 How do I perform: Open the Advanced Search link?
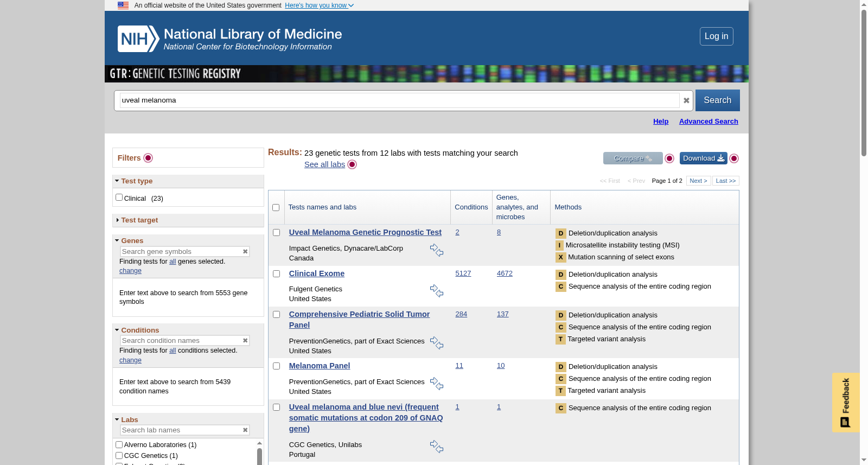coord(709,122)
